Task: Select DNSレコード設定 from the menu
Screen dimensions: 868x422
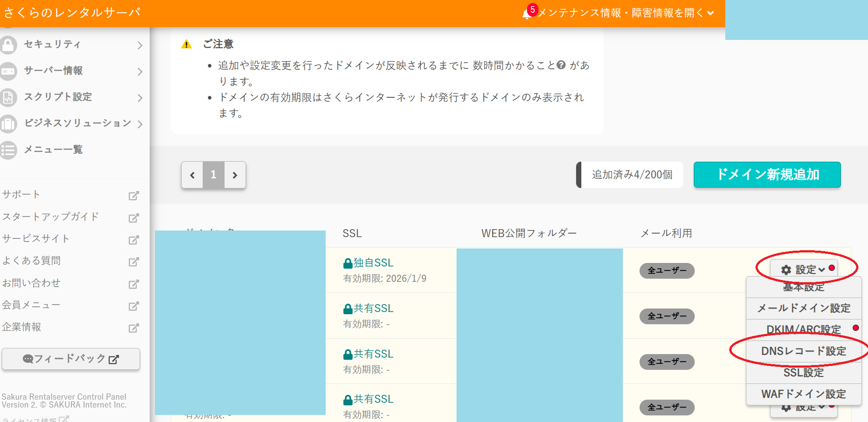Action: click(803, 351)
